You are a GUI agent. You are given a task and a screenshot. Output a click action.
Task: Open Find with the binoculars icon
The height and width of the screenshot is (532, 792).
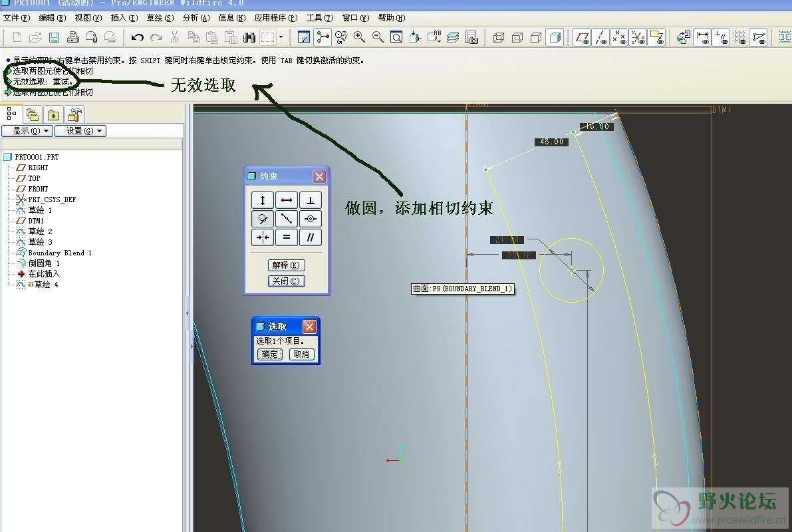click(x=249, y=37)
